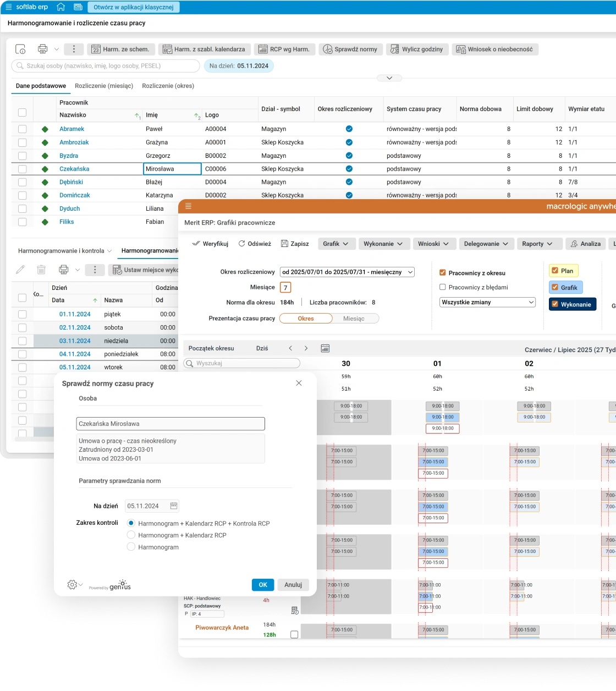Viewport: 616px width, 691px height.
Task: Open date picker icon in Na dzień field
Action: coord(174,506)
